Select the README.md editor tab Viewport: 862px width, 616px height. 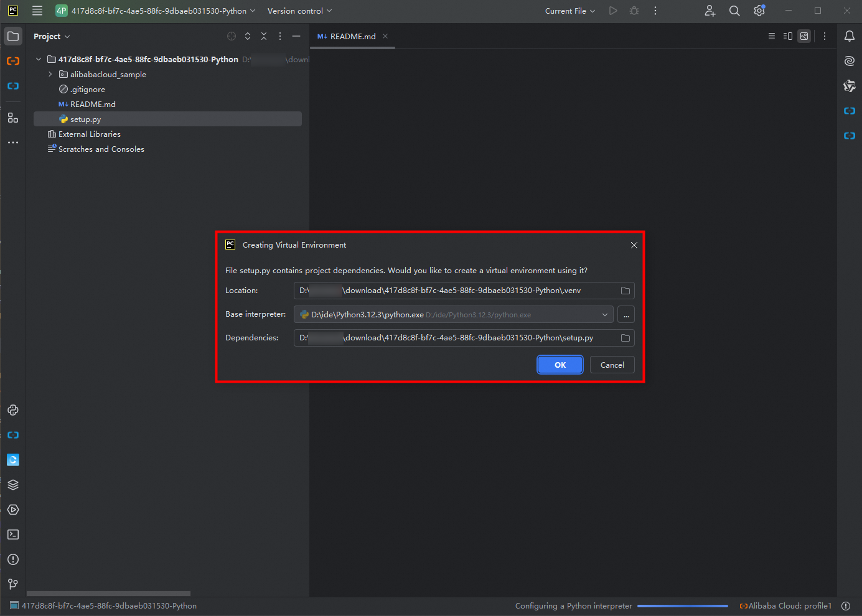click(352, 36)
